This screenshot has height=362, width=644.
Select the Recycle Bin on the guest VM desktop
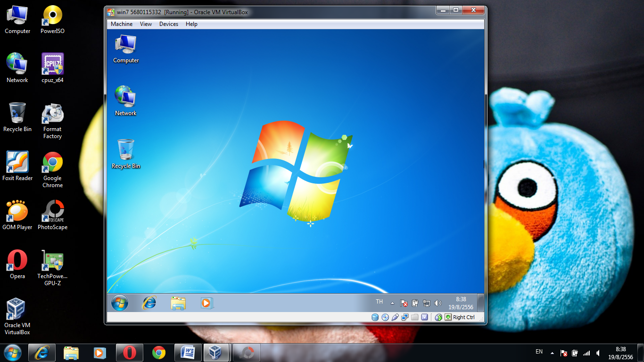point(126,154)
